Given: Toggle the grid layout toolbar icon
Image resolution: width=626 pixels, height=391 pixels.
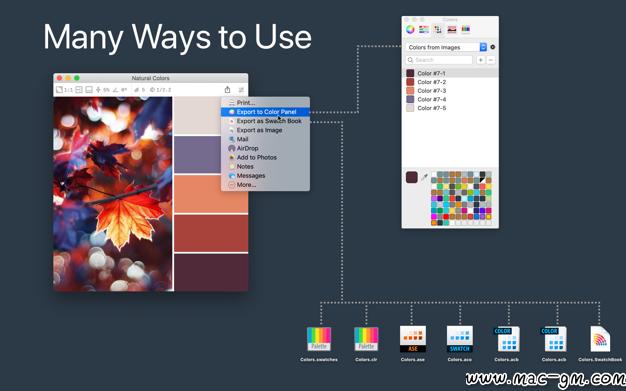Looking at the screenshot, I should [79, 89].
